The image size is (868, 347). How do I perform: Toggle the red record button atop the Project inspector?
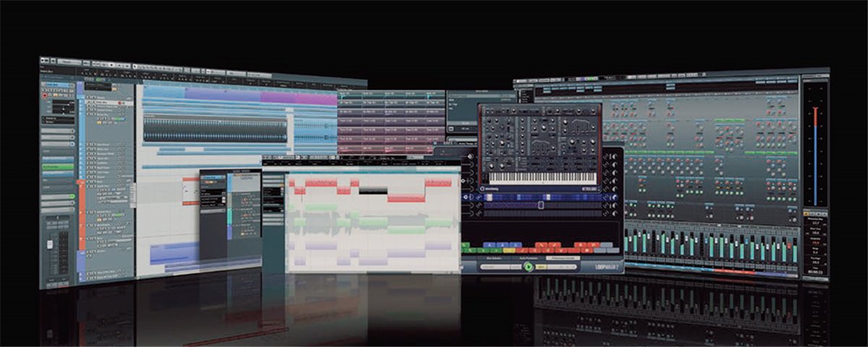45,95
